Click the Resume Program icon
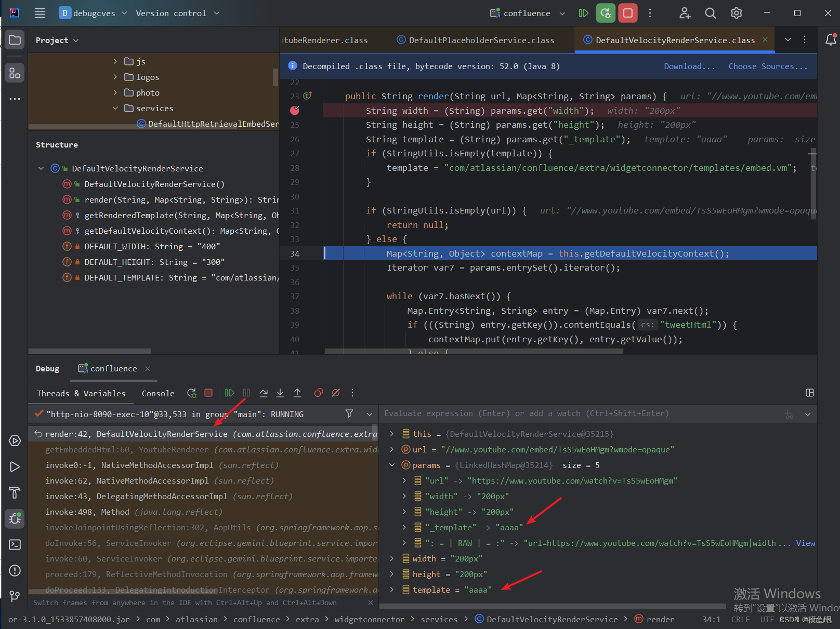Image resolution: width=840 pixels, height=629 pixels. (230, 393)
